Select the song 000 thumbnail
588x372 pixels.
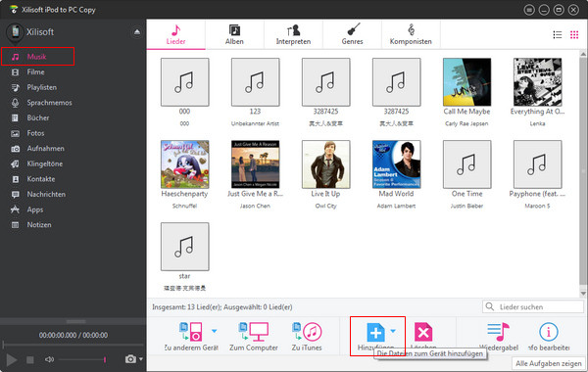(x=185, y=82)
